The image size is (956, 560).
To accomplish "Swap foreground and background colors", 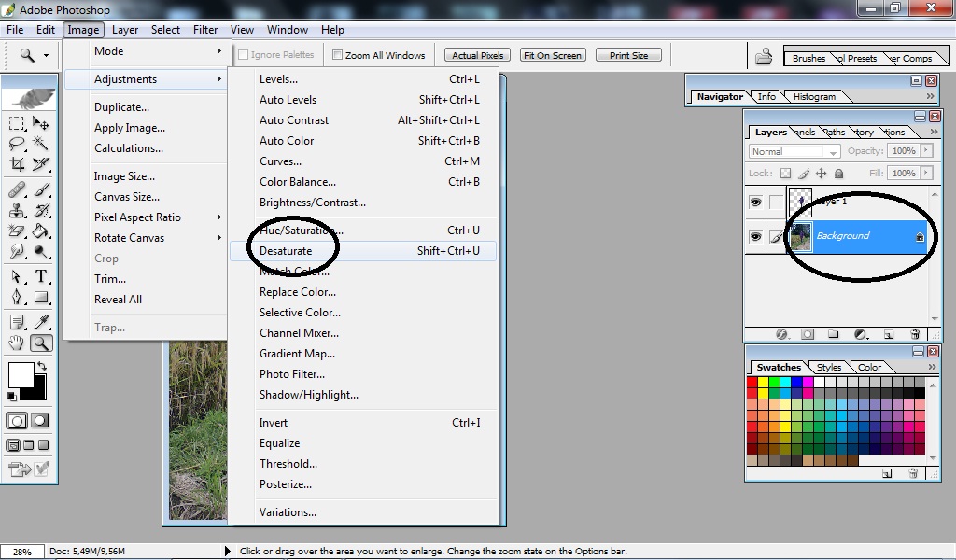I will (x=41, y=366).
